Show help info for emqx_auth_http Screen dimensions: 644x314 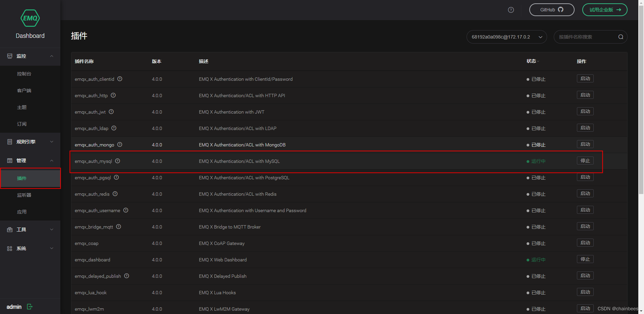[x=113, y=95]
